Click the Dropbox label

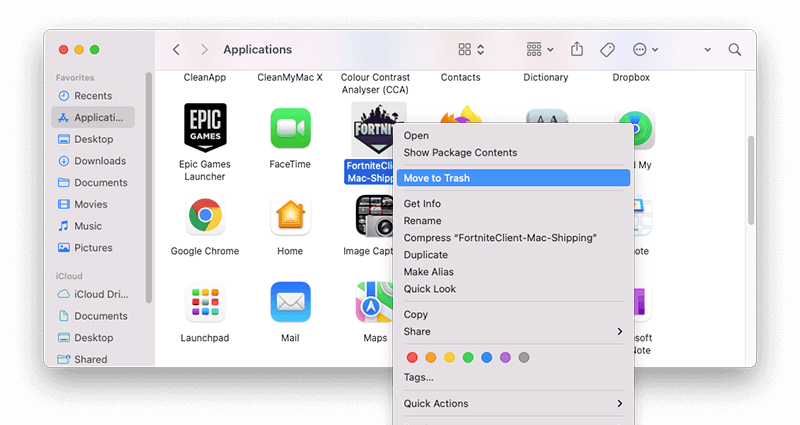[x=631, y=78]
